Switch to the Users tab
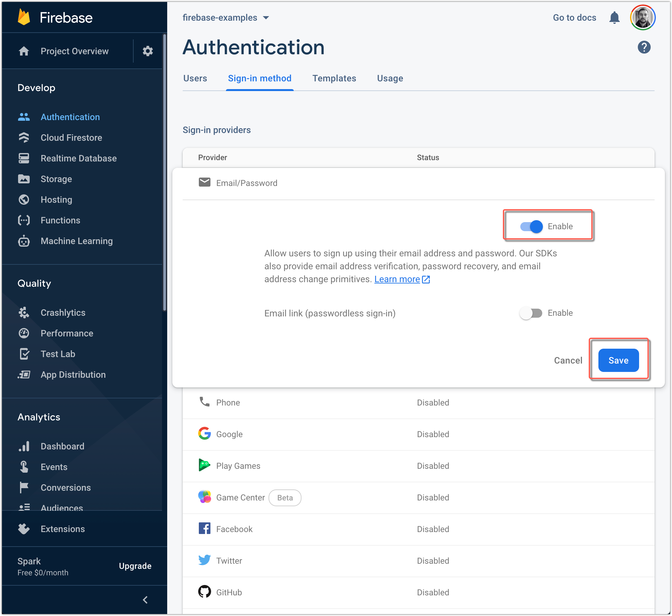The height and width of the screenshot is (616, 672). 195,78
